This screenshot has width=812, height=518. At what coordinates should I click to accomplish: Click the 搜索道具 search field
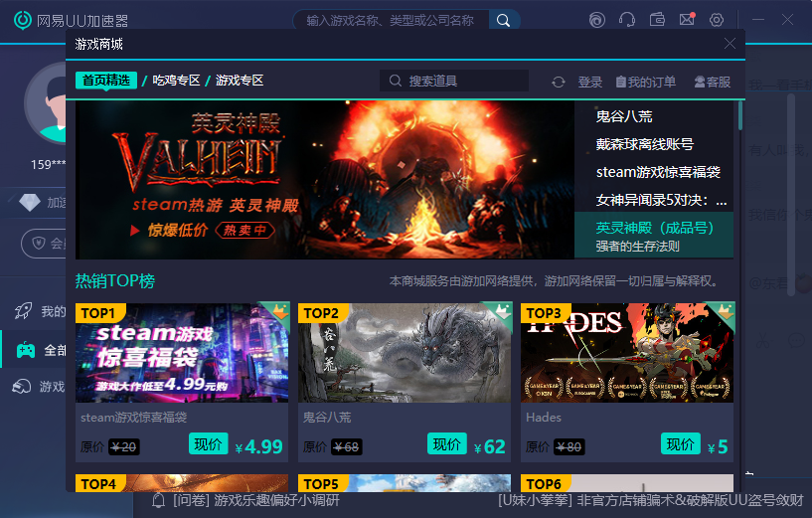(454, 81)
